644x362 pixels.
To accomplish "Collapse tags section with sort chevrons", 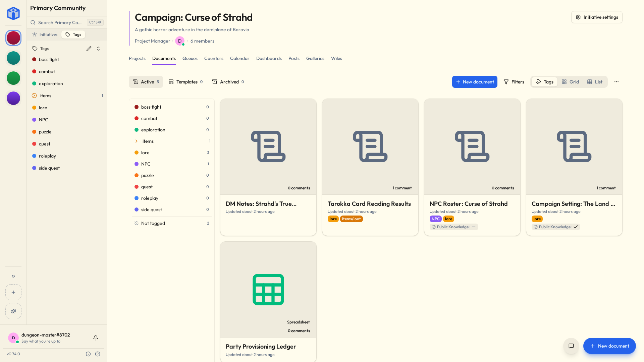I will pos(98,49).
